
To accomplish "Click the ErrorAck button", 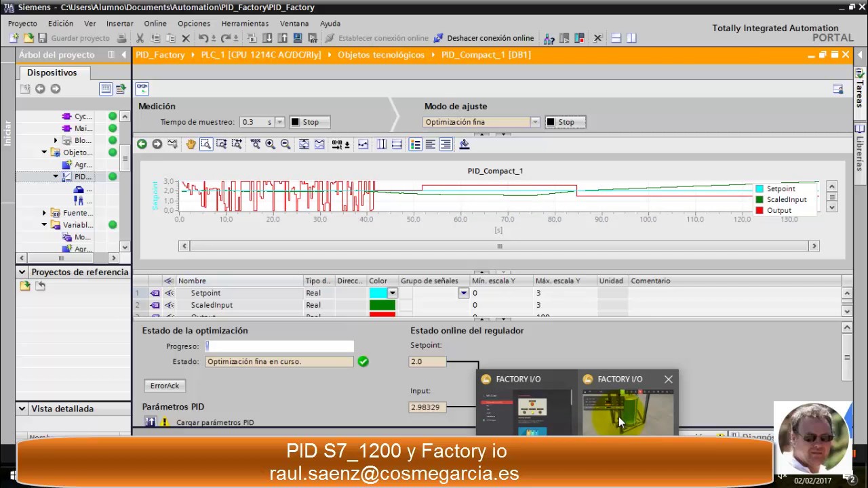I will [165, 386].
